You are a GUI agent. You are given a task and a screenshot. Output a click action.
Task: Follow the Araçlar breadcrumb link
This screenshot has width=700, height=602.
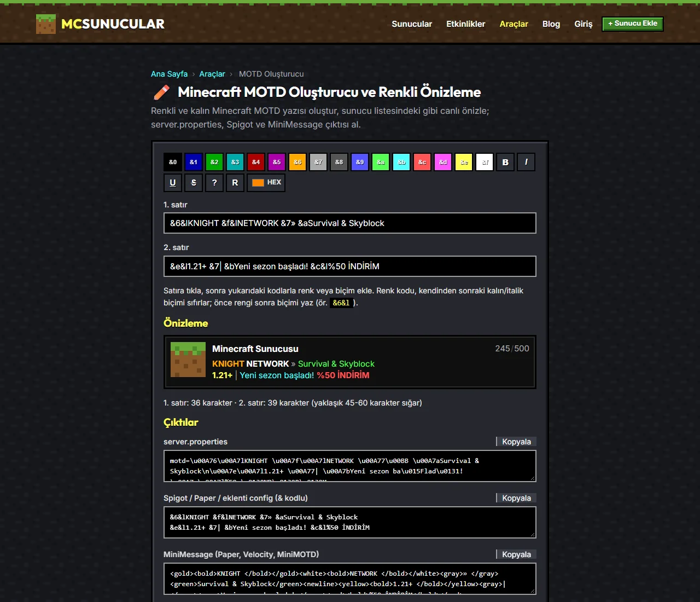click(x=212, y=74)
